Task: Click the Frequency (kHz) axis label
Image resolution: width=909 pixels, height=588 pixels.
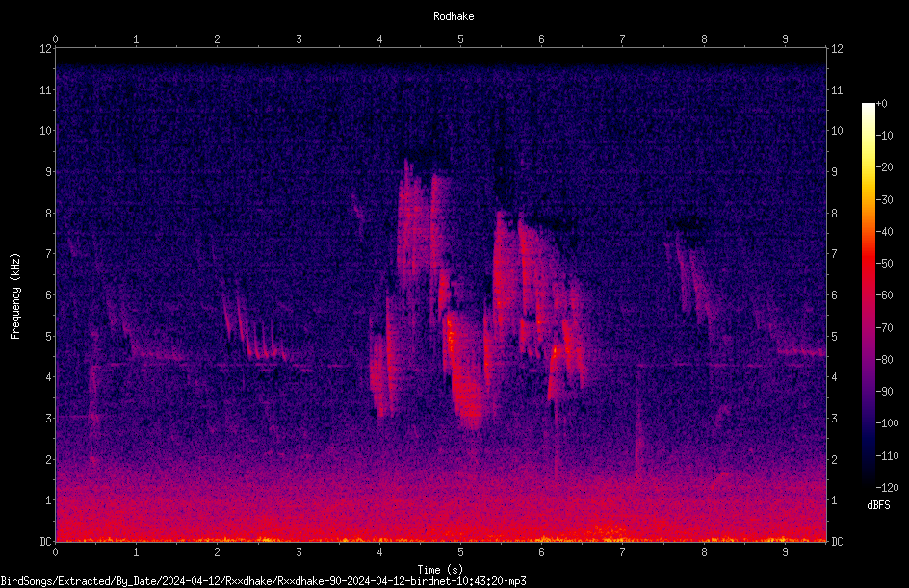Action: click(15, 296)
